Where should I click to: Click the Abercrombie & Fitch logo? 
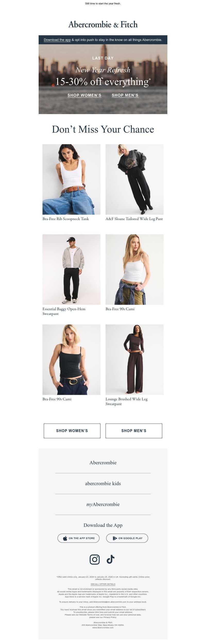click(103, 24)
